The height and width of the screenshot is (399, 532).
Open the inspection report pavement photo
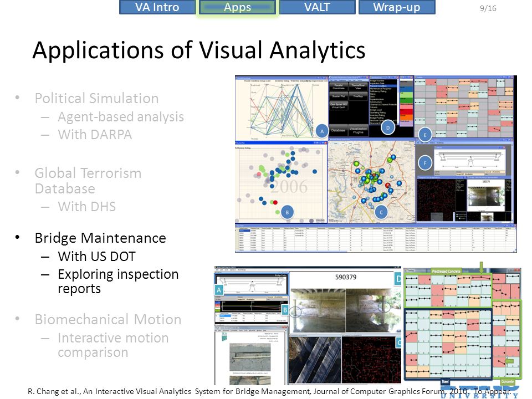[x=250, y=357]
